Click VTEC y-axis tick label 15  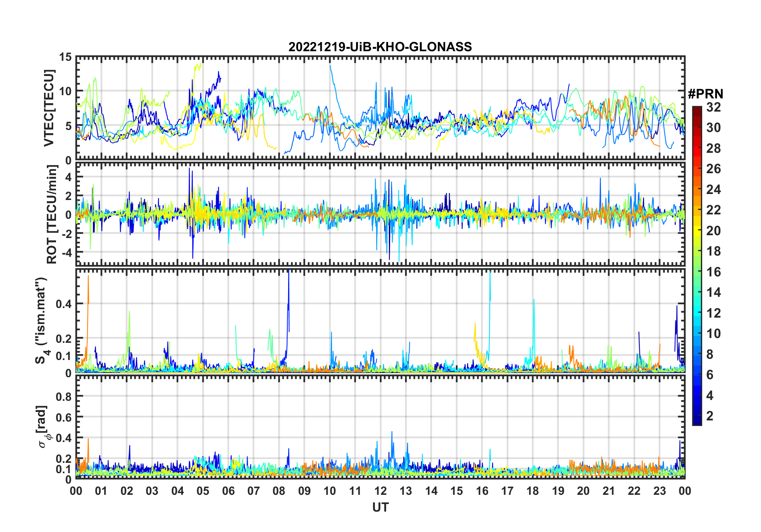point(66,57)
